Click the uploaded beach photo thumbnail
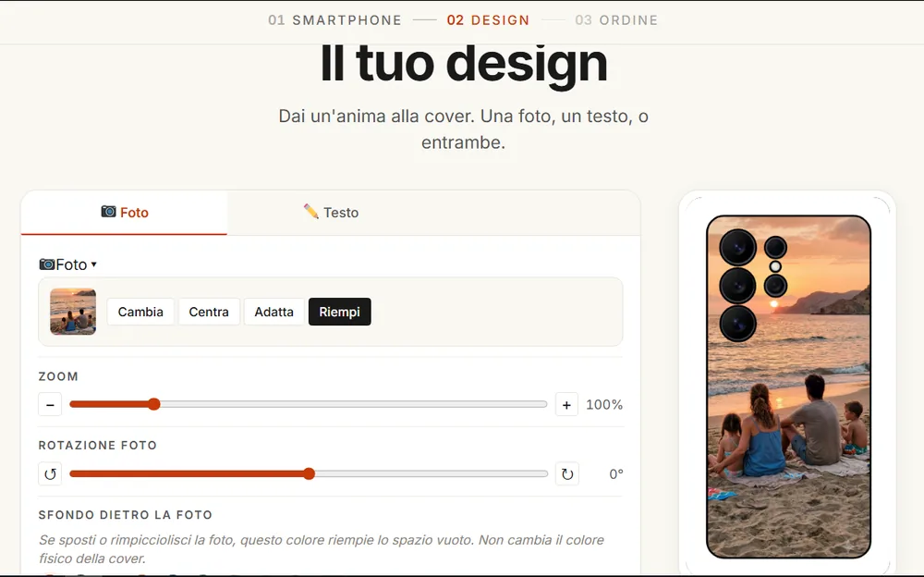The height and width of the screenshot is (577, 924). pyautogui.click(x=73, y=312)
